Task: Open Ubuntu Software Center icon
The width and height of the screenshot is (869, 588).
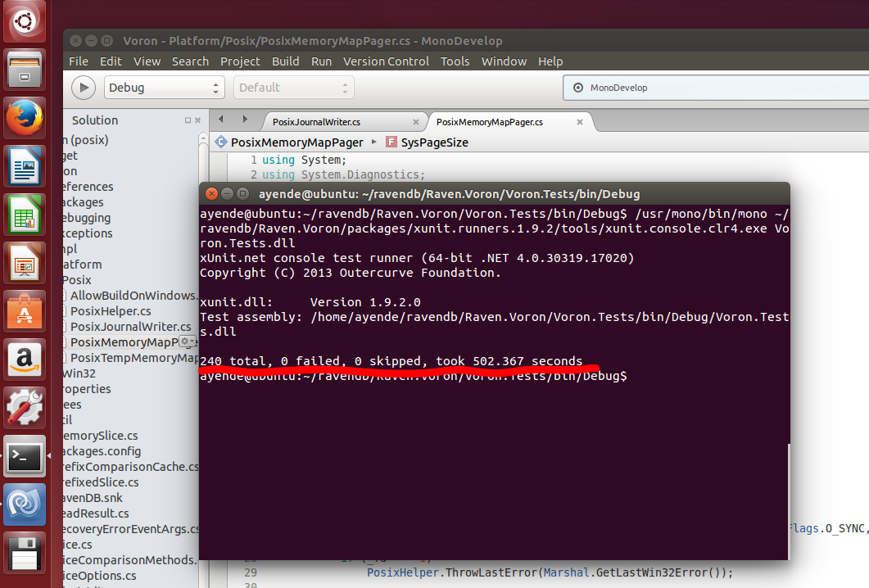Action: (x=25, y=311)
